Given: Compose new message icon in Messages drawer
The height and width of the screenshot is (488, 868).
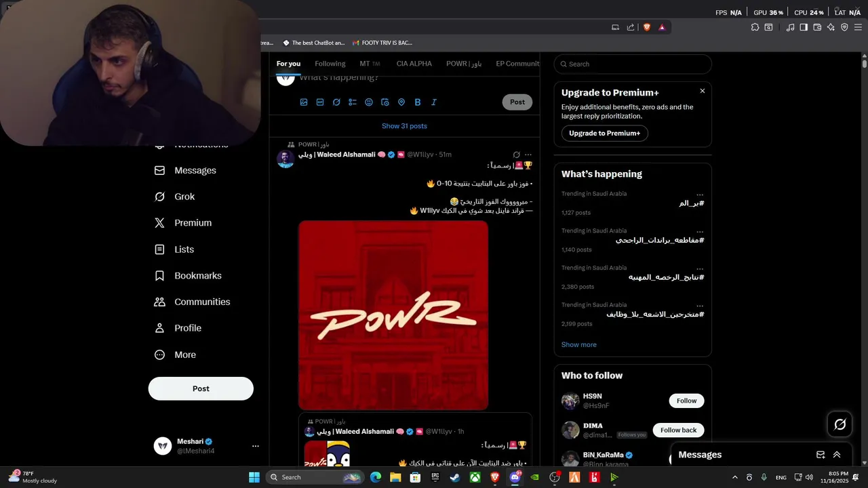Looking at the screenshot, I should click(821, 455).
